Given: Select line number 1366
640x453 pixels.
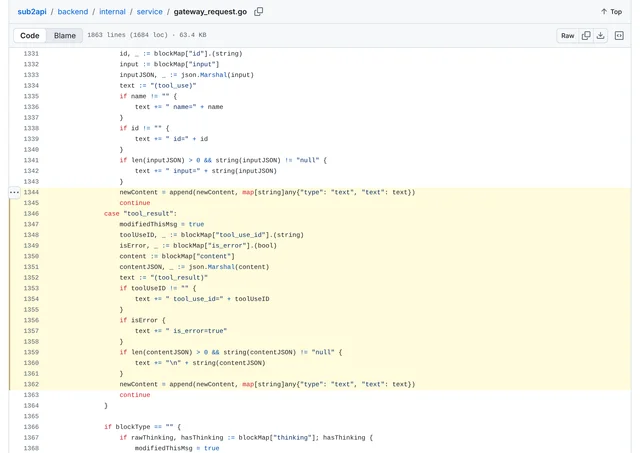Looking at the screenshot, I should [x=31, y=427].
